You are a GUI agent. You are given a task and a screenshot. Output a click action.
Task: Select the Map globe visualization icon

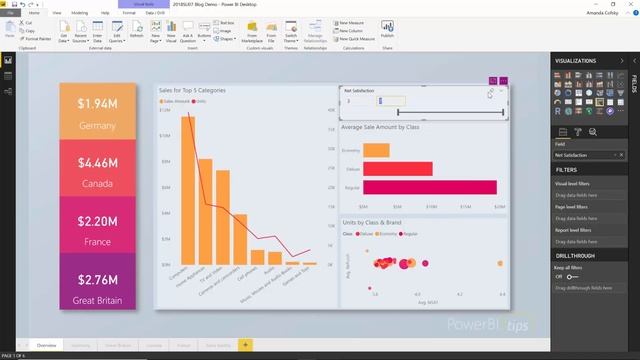click(x=589, y=93)
